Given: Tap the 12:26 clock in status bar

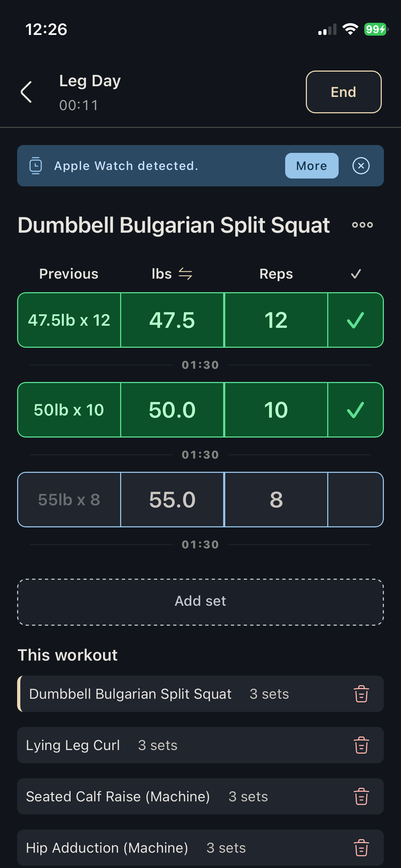Looking at the screenshot, I should click(x=46, y=30).
